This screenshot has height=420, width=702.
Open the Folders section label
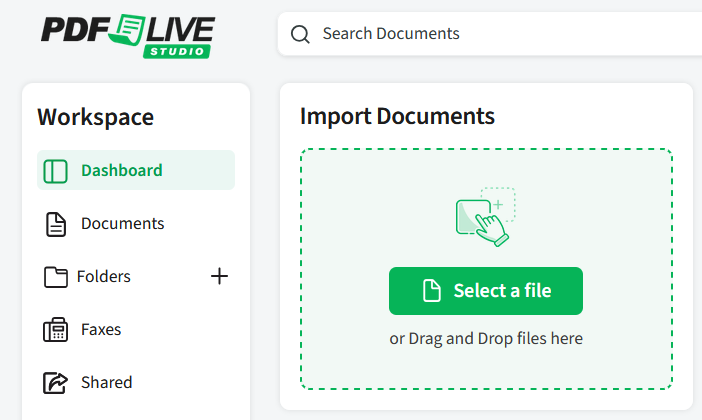[x=104, y=277]
